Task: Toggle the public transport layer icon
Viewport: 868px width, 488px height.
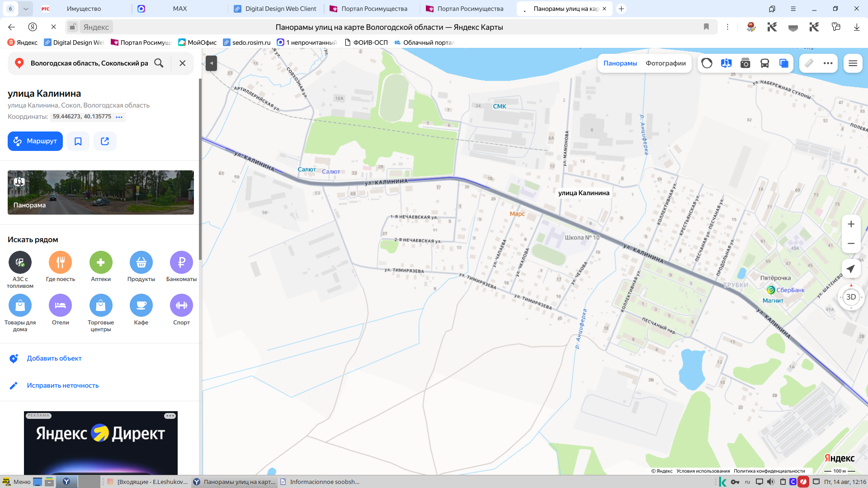Action: pos(764,63)
